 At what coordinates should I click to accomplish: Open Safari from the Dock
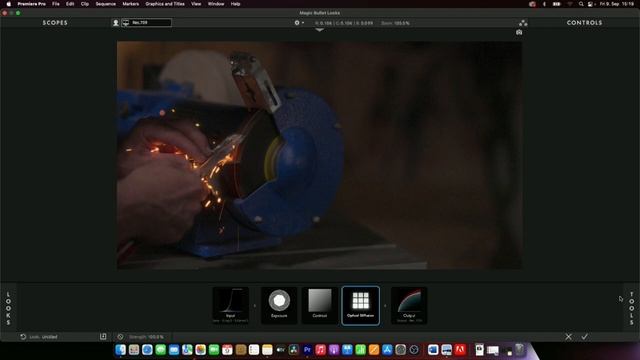pyautogui.click(x=147, y=349)
